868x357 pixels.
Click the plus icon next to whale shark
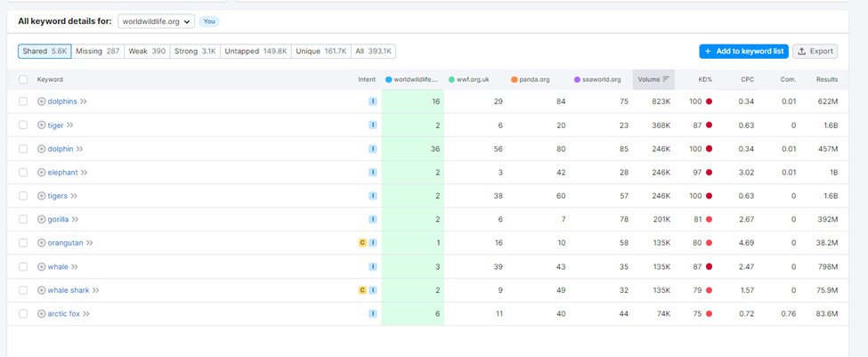pos(41,290)
